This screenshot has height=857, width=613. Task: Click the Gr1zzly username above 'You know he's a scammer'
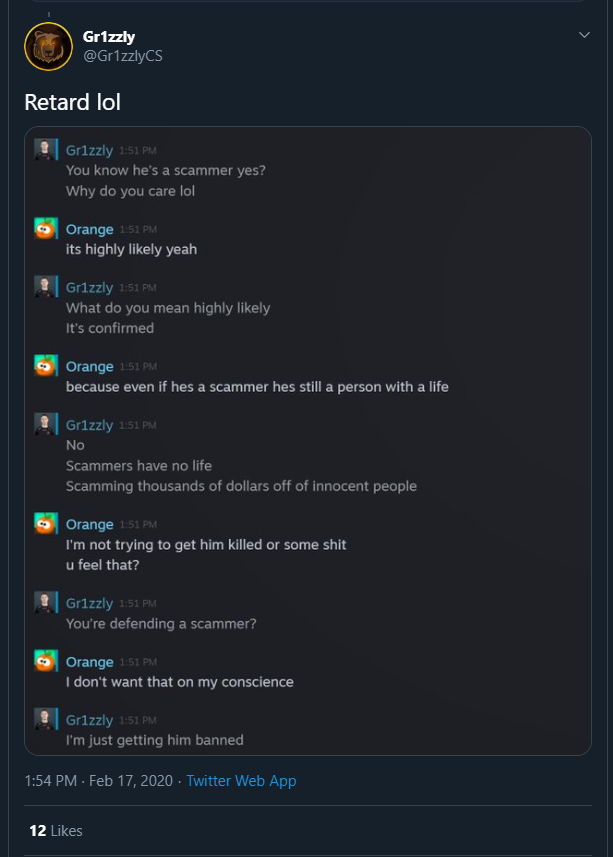tap(90, 150)
